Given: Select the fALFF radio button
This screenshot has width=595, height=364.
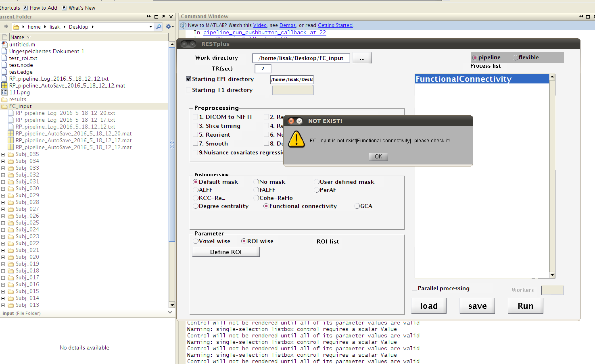Looking at the screenshot, I should pyautogui.click(x=257, y=190).
